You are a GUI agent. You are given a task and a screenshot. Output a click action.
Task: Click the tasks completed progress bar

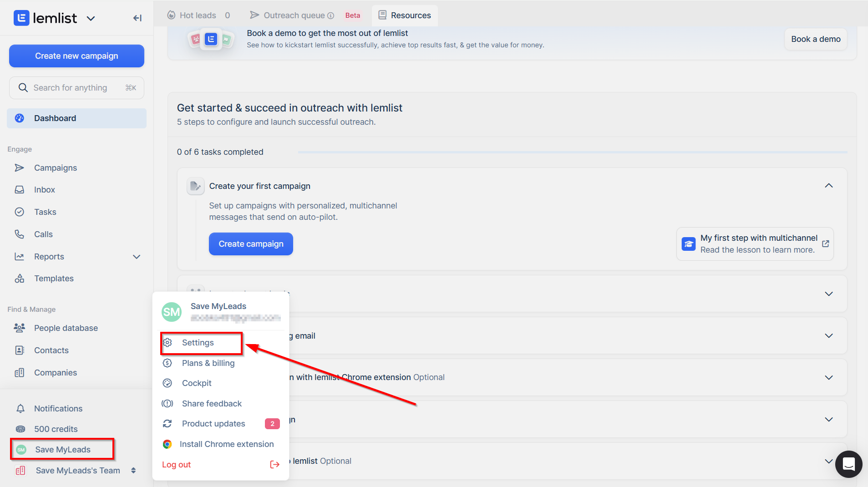pyautogui.click(x=572, y=152)
